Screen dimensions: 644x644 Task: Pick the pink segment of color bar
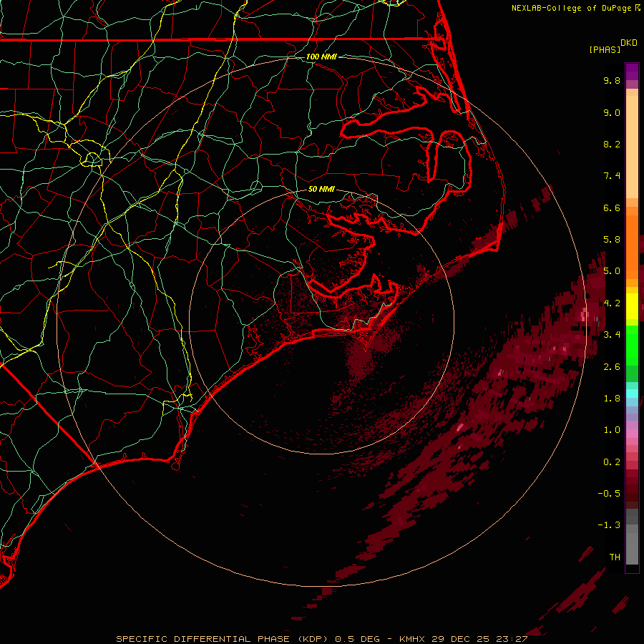(x=632, y=434)
